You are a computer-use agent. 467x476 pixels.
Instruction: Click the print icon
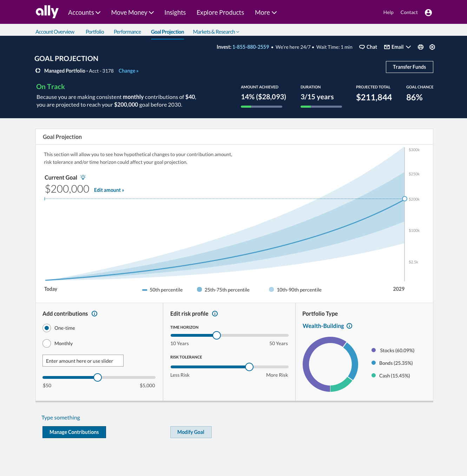pyautogui.click(x=421, y=47)
